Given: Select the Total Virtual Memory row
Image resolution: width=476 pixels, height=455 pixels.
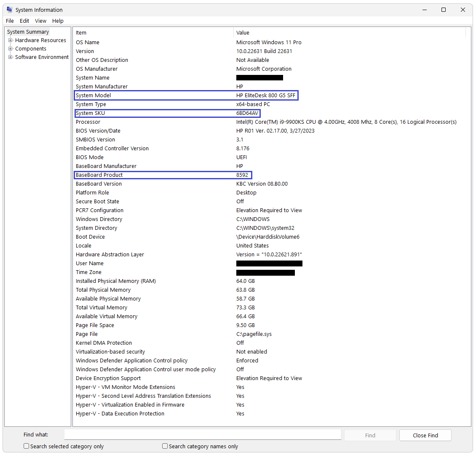Looking at the screenshot, I should click(269, 307).
